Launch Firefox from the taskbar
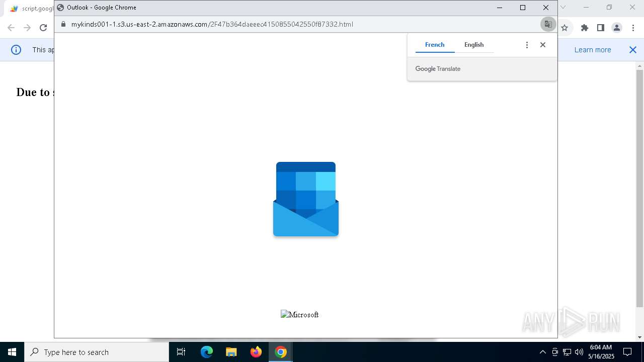 [256, 352]
